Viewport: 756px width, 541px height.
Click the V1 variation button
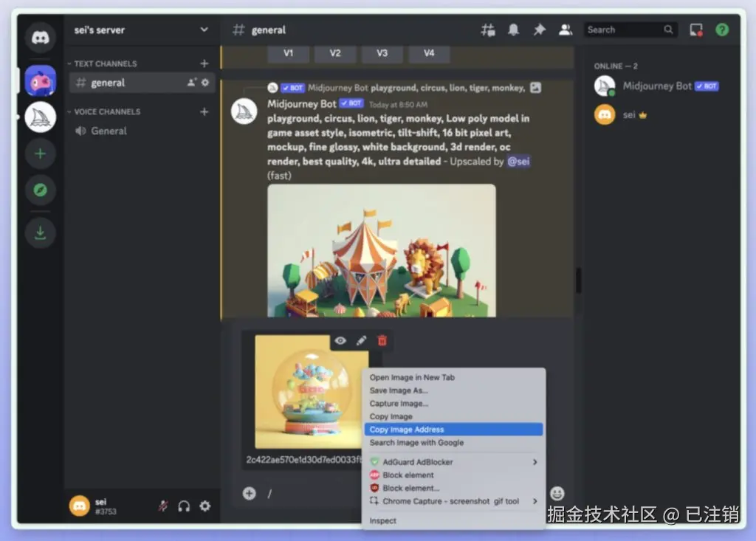tap(289, 53)
